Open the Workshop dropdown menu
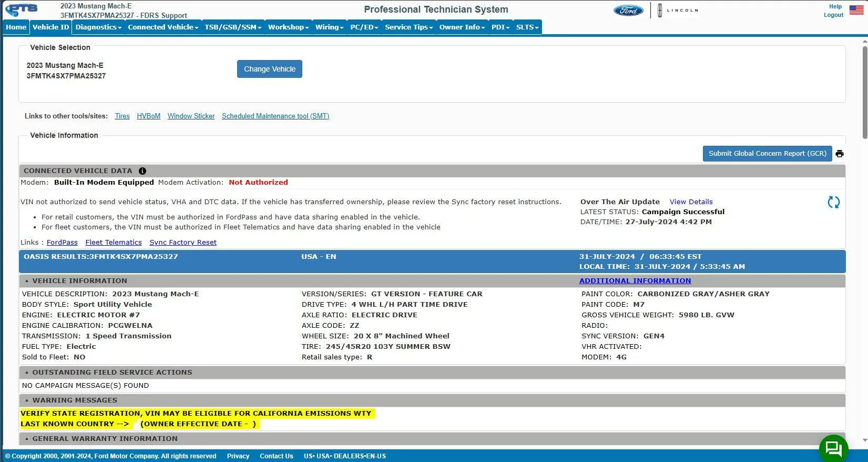The image size is (868, 462). pos(288,27)
